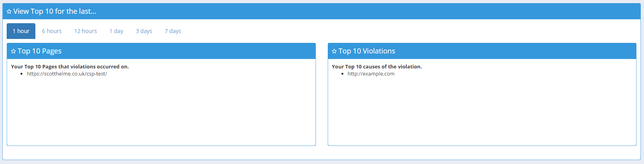
Task: Show results for the last 12 hours
Action: click(86, 31)
